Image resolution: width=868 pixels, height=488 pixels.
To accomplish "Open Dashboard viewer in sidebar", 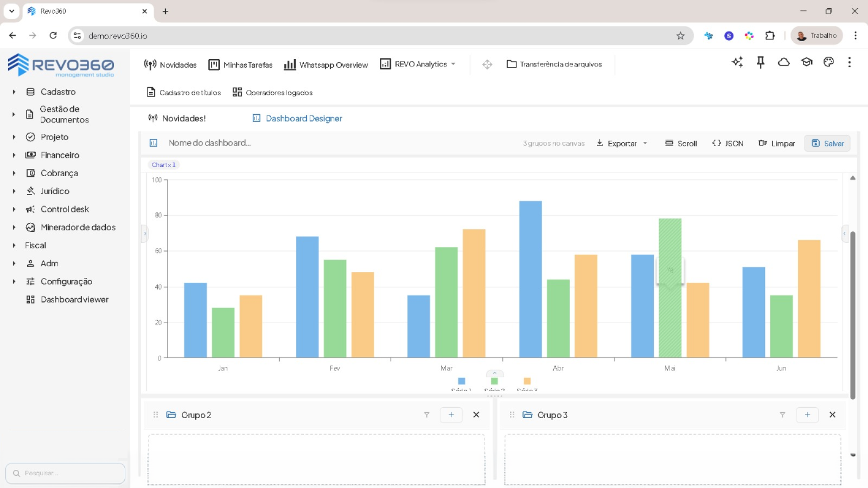I will pos(67,300).
